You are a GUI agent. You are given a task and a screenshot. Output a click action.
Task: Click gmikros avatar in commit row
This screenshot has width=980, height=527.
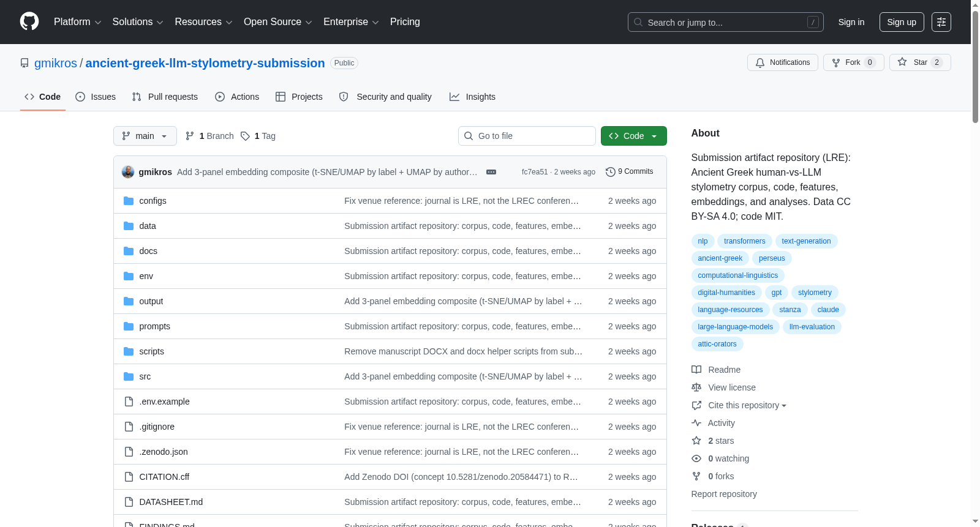128,172
